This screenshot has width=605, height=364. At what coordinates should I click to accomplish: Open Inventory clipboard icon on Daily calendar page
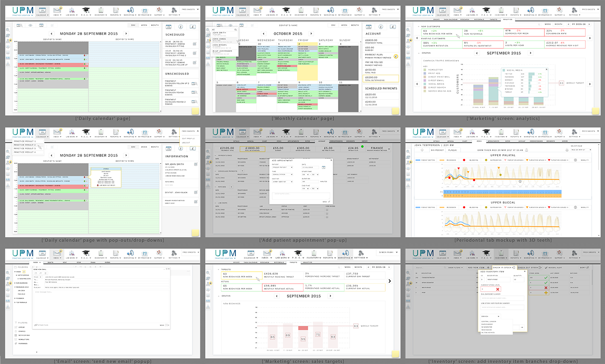(101, 10)
